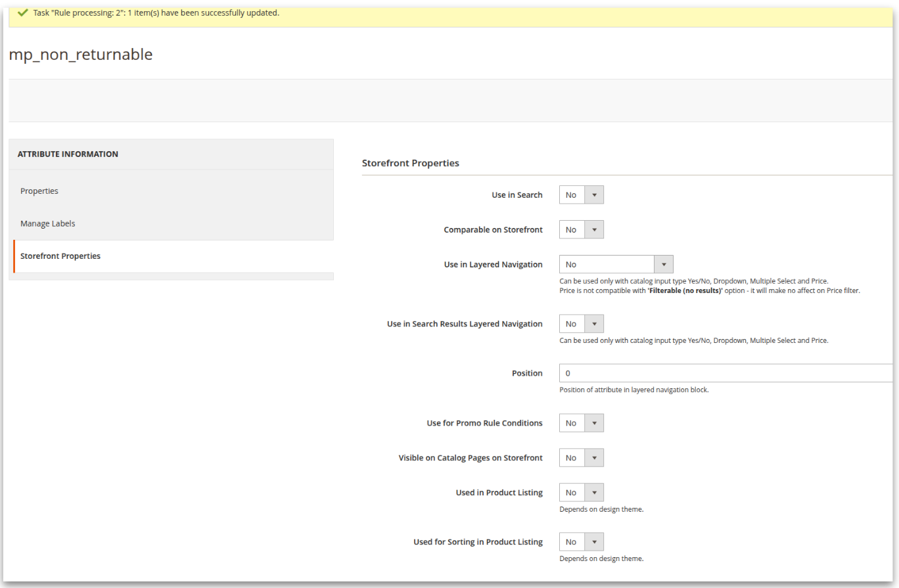
Task: Open the Used for Sorting in Product Listing dropdown
Action: 581,541
